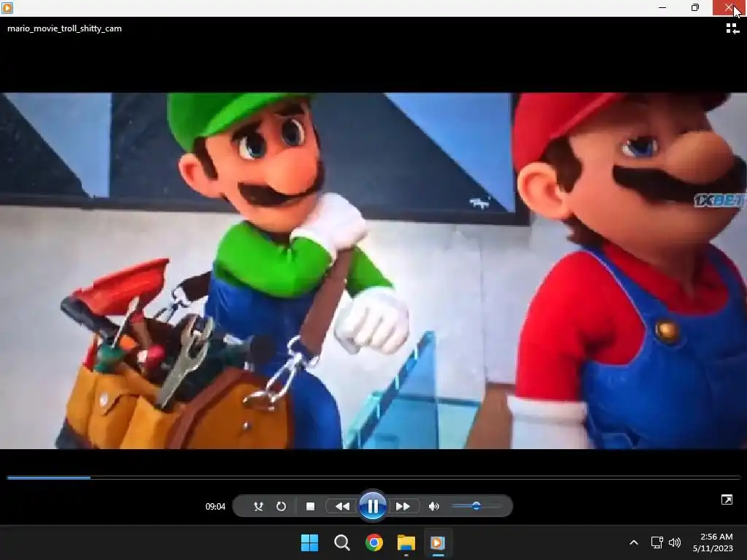
Task: Open Windows Search from the taskbar
Action: tap(341, 542)
